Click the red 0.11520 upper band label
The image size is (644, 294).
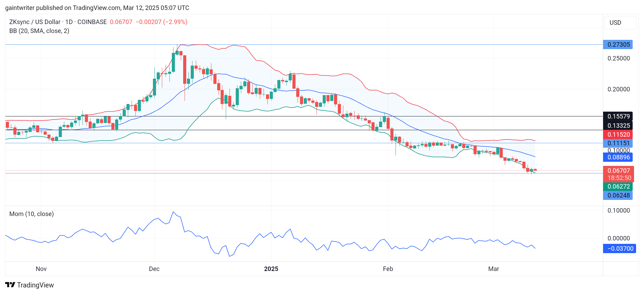tap(618, 135)
